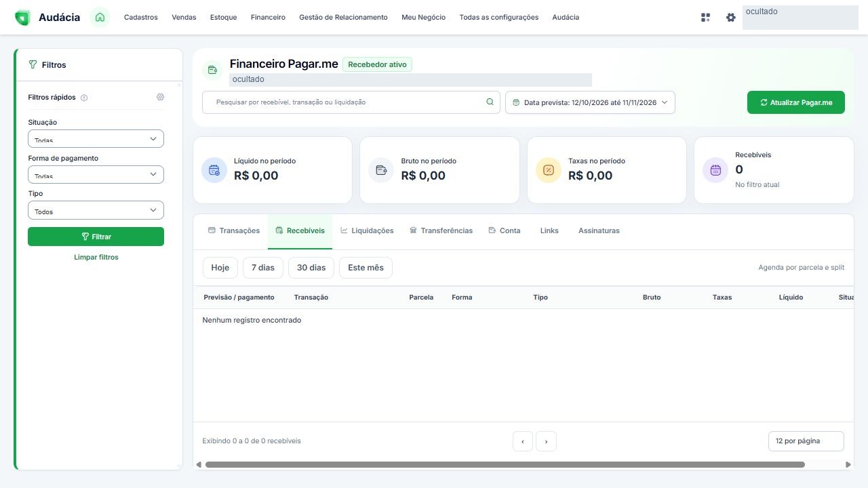Screen dimensions: 868x488
Task: Click the scrollbar right arrow
Action: pos(848,465)
